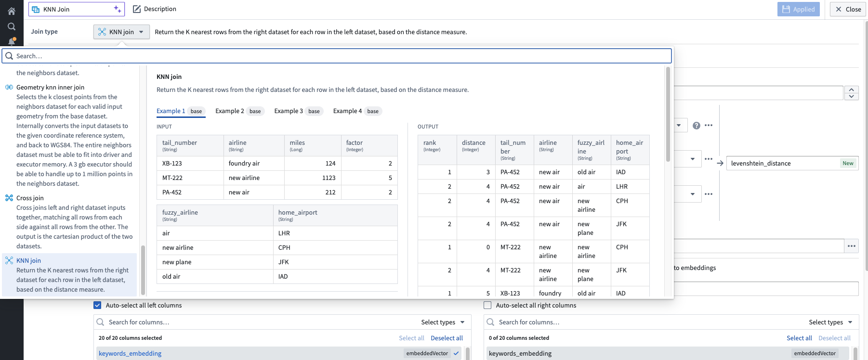868x360 pixels.
Task: Open the notifications bell icon
Action: tap(12, 41)
